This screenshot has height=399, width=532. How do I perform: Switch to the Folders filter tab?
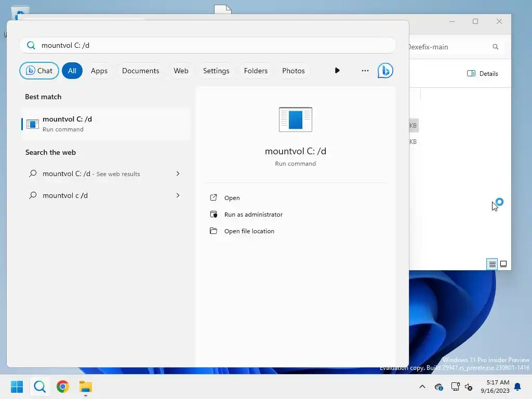coord(256,71)
